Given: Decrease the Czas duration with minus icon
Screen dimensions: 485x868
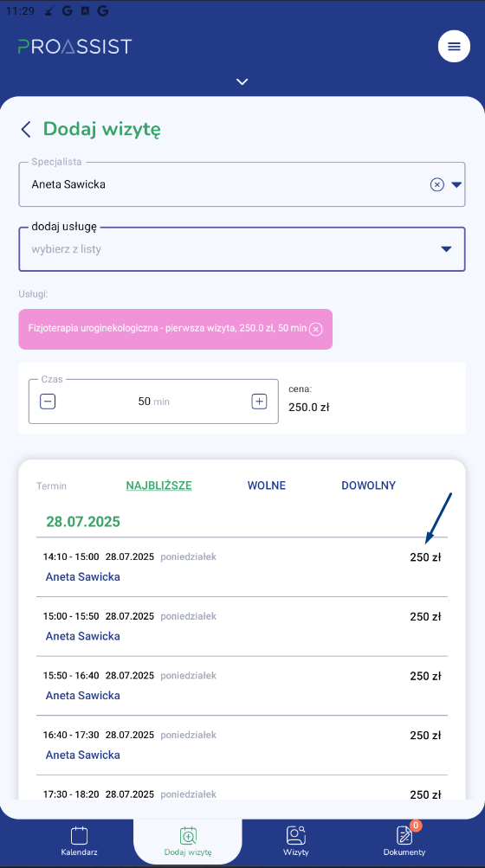Looking at the screenshot, I should (x=48, y=402).
